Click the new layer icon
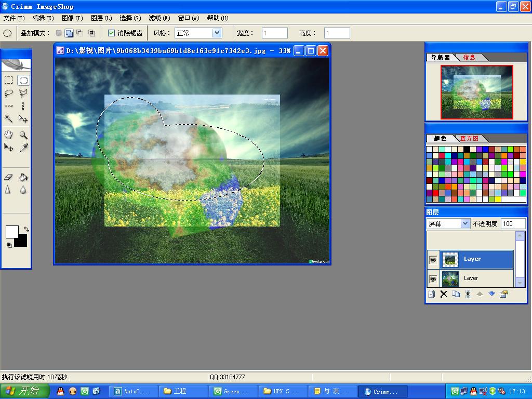 point(431,294)
